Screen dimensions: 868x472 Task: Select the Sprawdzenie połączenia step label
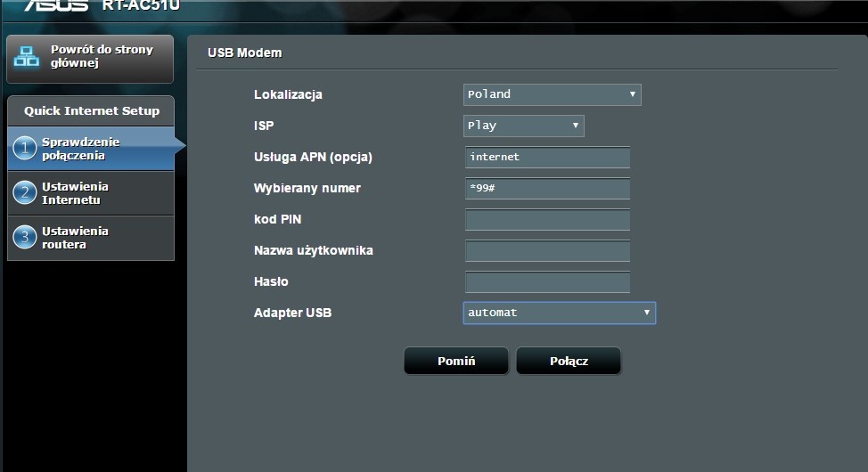pyautogui.click(x=80, y=149)
